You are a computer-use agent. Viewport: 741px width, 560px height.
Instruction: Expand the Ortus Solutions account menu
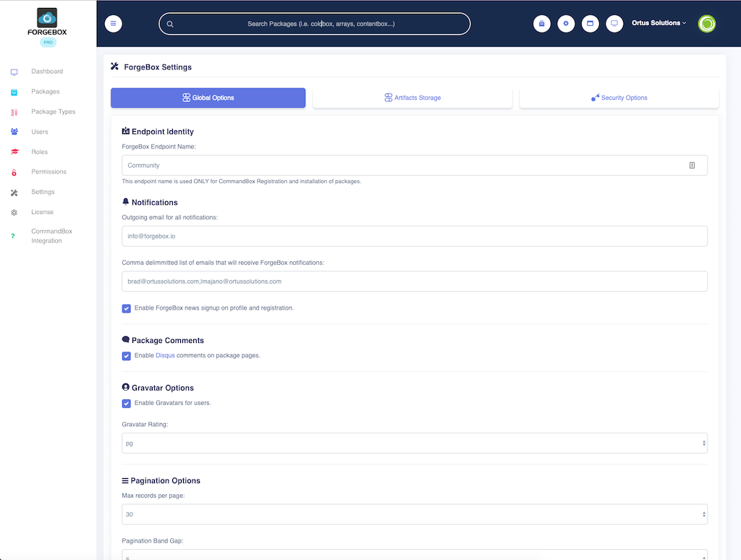pos(659,23)
